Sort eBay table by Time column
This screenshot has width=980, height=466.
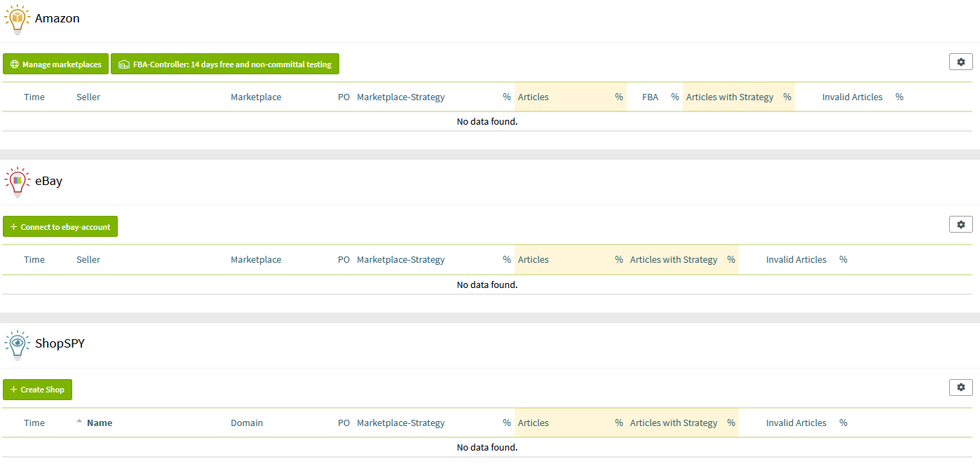(x=34, y=259)
